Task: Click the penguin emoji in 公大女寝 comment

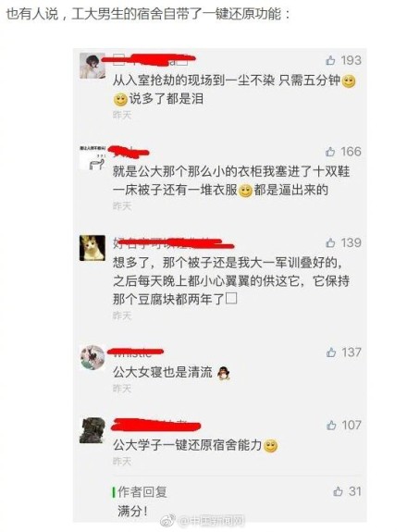Action: tap(224, 373)
